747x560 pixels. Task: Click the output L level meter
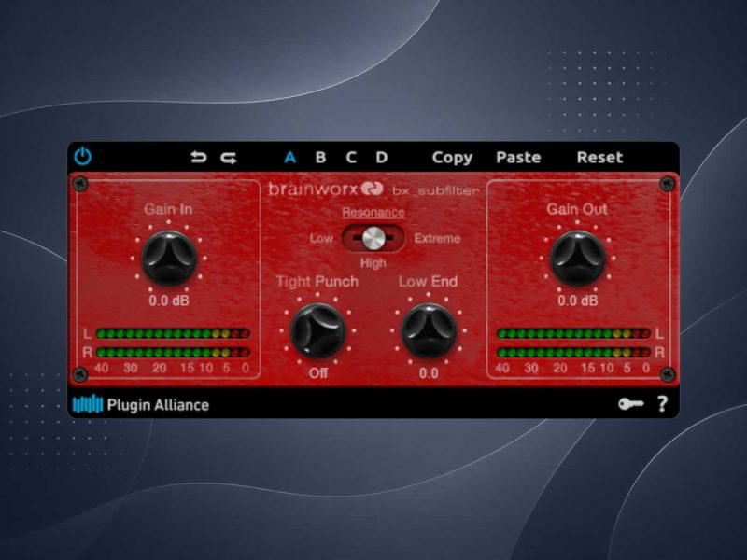pos(573,333)
